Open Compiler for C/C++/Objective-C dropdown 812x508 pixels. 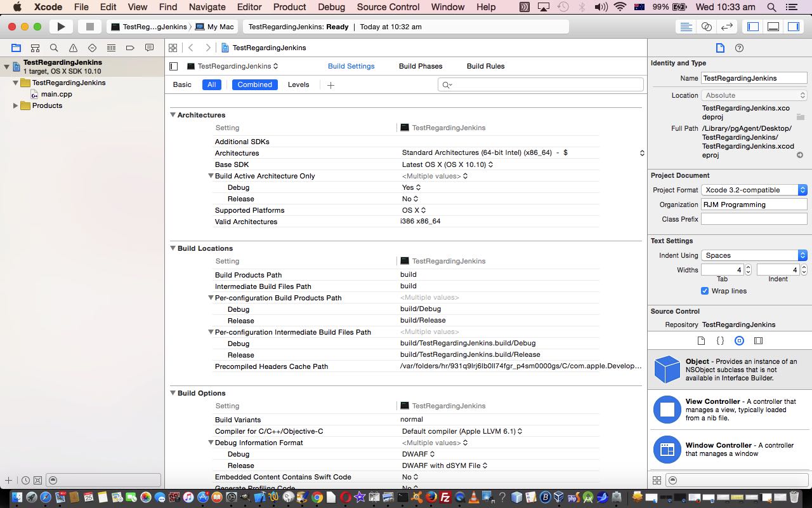462,431
